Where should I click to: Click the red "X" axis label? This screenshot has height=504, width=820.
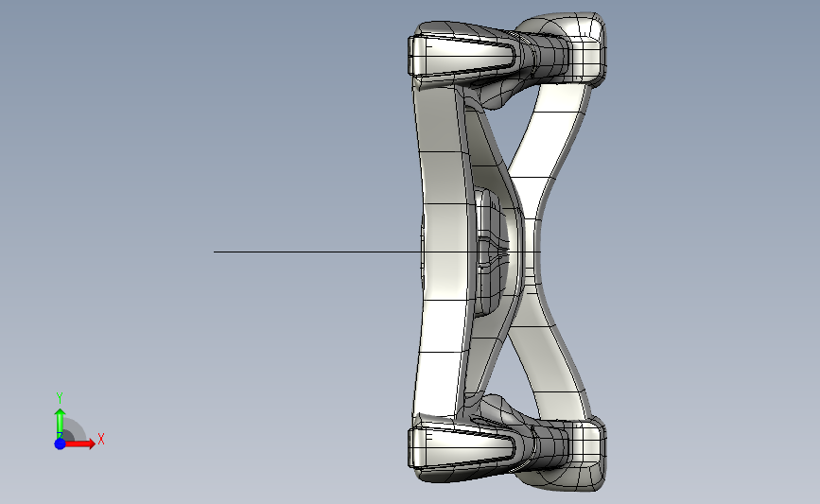101,439
